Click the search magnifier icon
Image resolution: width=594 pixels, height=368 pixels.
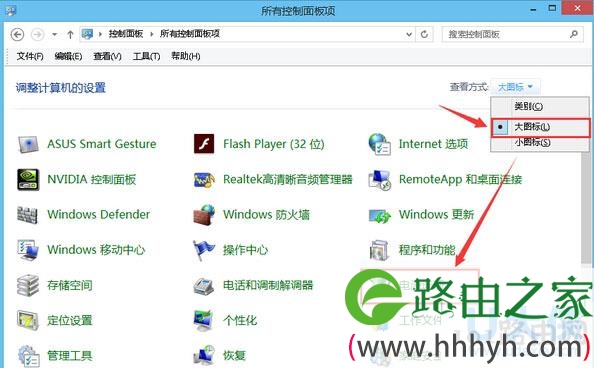[x=574, y=34]
